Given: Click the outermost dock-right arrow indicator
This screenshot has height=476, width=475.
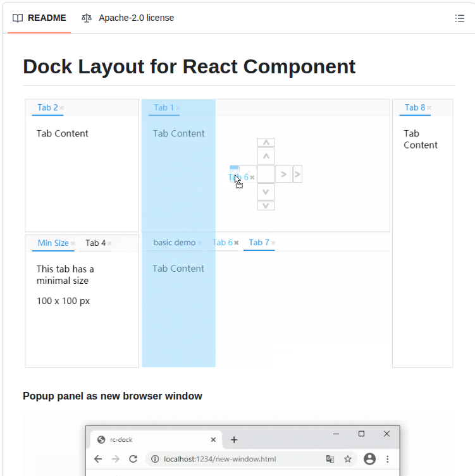Looking at the screenshot, I should click(298, 174).
